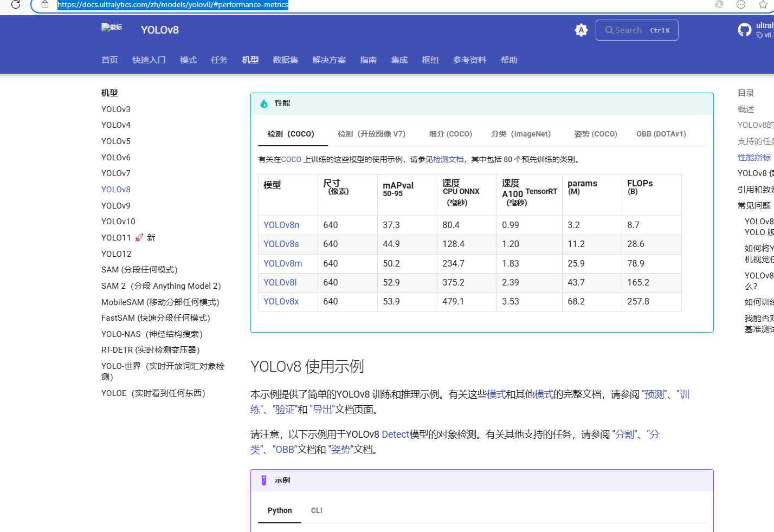Open the 任务 nav tab
774x532 pixels.
point(219,60)
